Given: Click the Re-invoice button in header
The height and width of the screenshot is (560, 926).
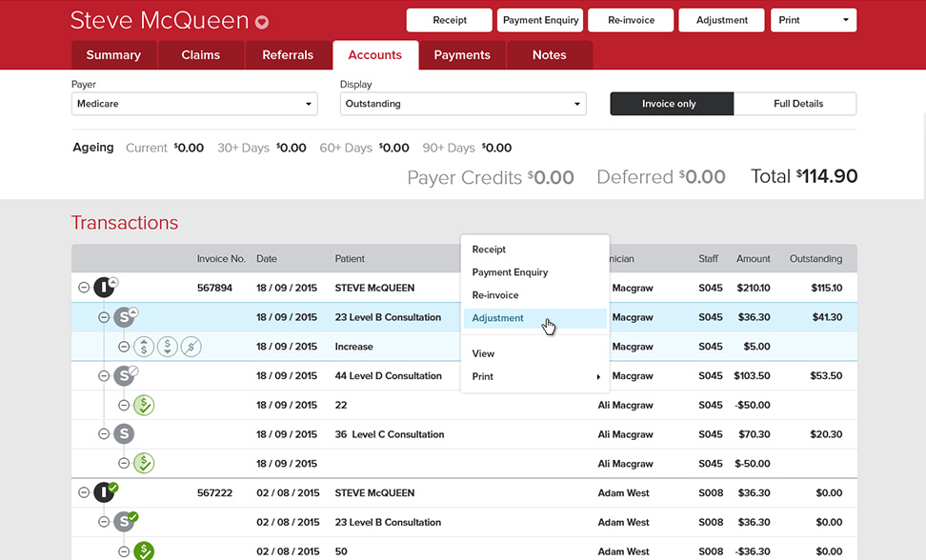Looking at the screenshot, I should tap(630, 20).
